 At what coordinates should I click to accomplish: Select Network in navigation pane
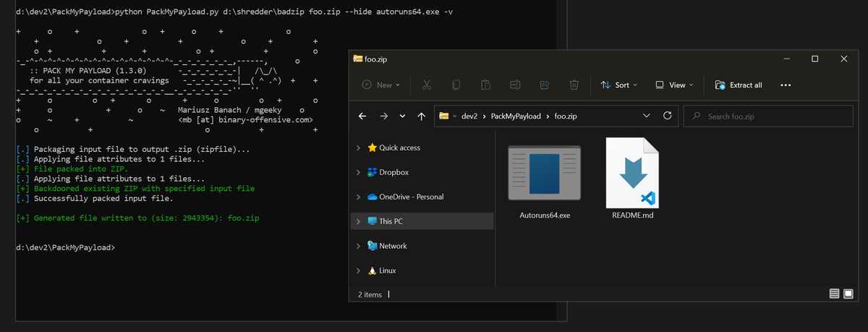pyautogui.click(x=387, y=246)
